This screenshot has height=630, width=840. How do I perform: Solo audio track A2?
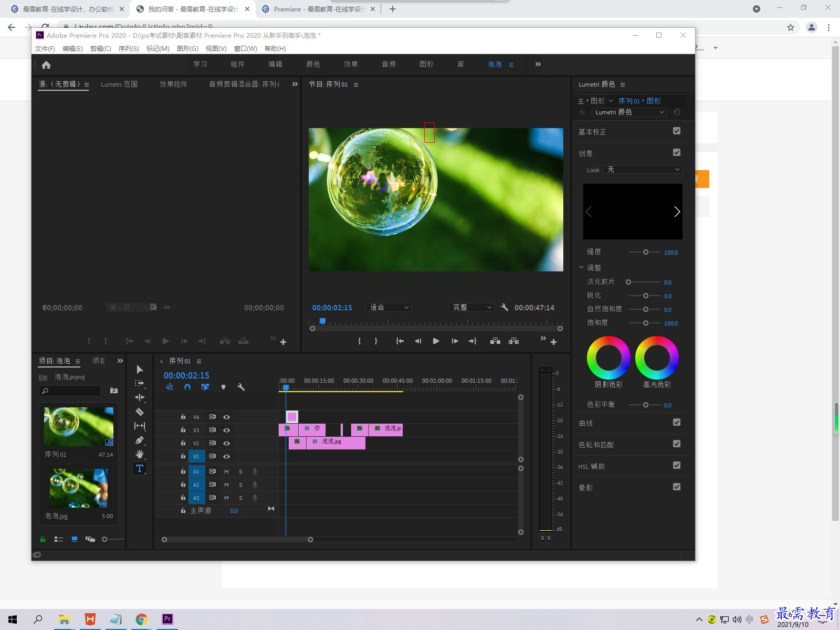[x=241, y=485]
